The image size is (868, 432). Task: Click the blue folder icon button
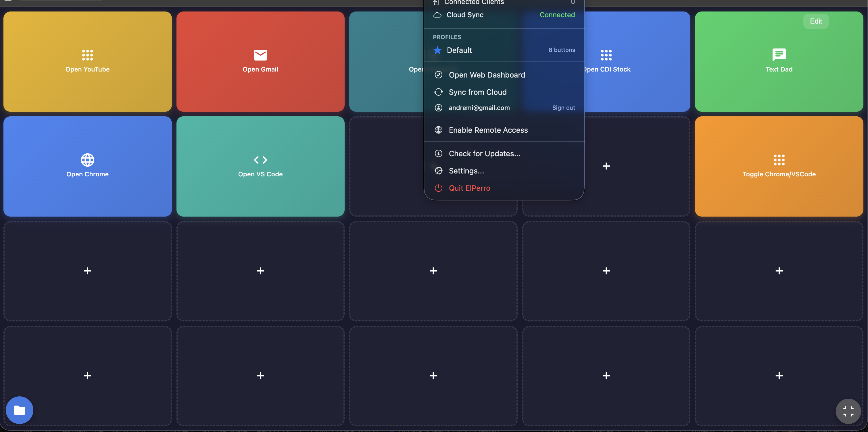pos(19,410)
